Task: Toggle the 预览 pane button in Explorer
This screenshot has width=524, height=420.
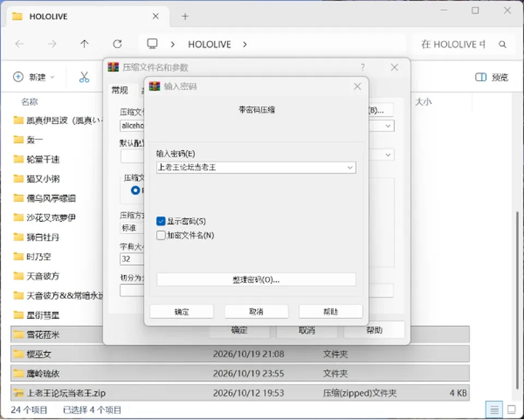Action: [x=492, y=77]
